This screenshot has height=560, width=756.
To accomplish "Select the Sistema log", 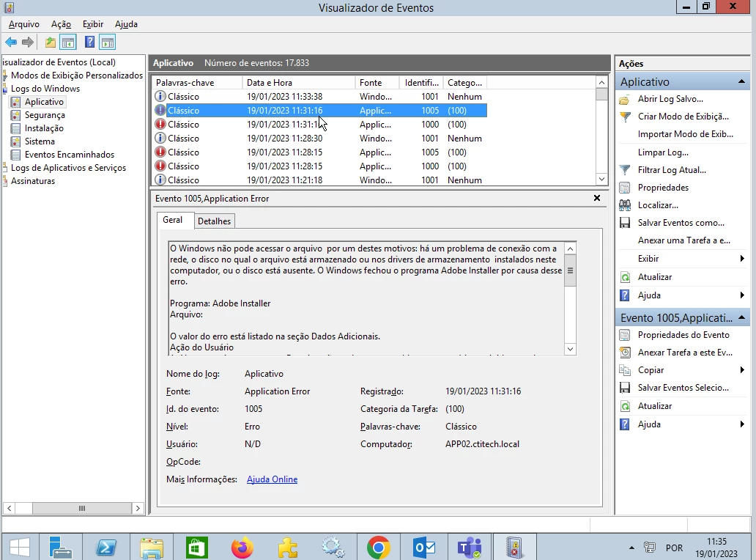I will [40, 141].
